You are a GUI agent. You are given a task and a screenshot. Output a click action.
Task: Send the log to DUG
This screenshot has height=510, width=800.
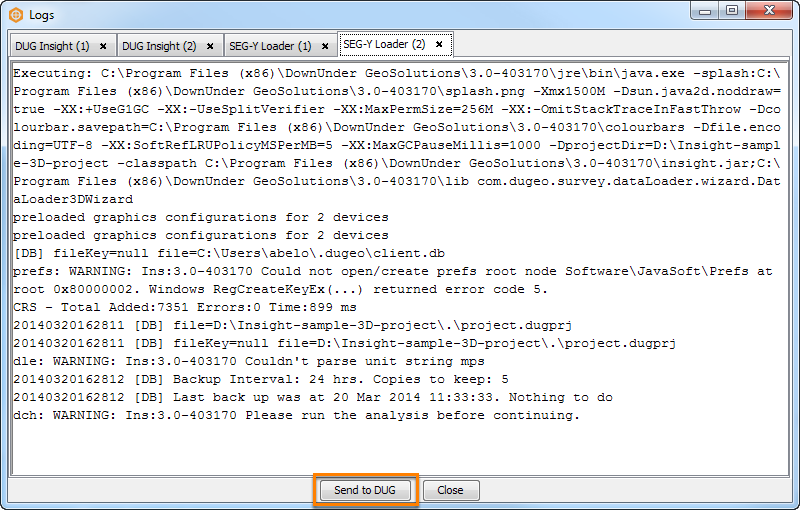365,490
